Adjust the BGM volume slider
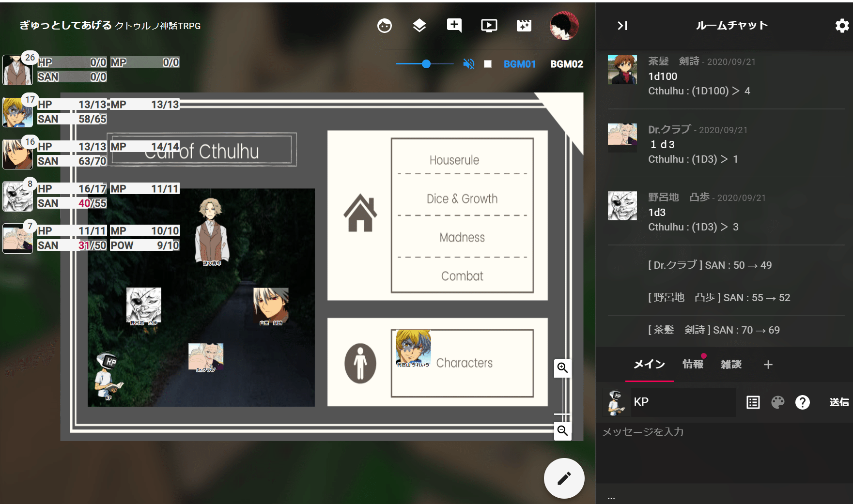853x504 pixels. pos(425,64)
